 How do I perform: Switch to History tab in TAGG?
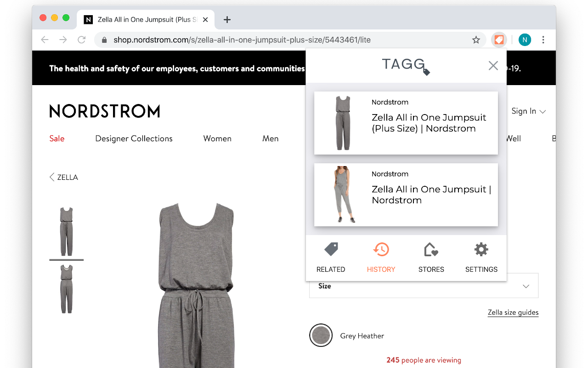click(x=381, y=258)
